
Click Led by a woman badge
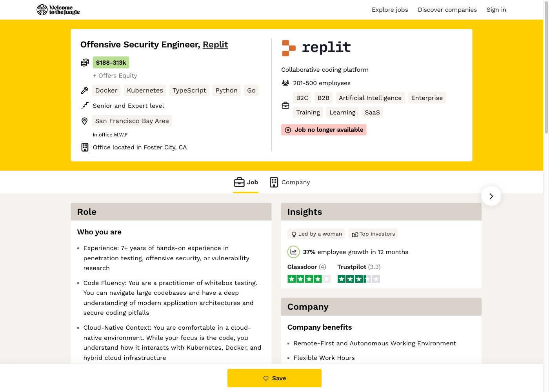point(316,234)
